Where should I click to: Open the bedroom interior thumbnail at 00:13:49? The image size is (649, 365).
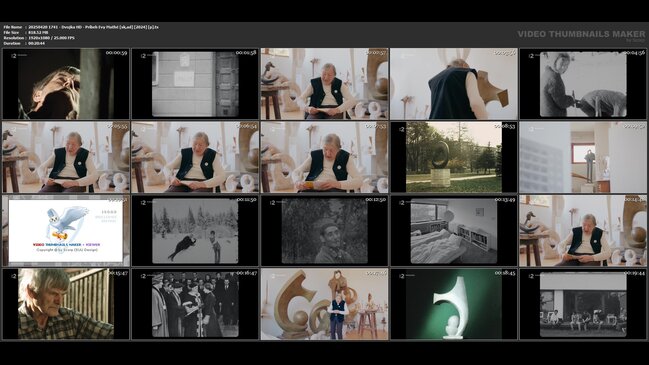coord(454,231)
